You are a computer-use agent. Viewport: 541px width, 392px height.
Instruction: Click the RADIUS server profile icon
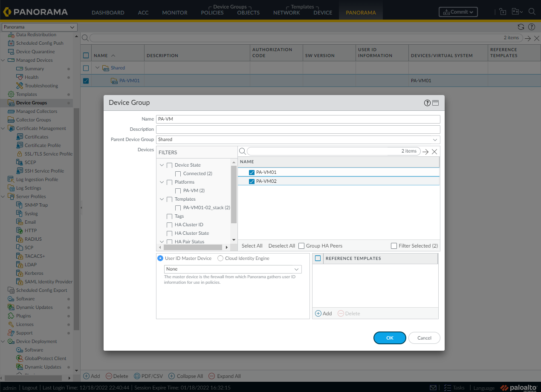tap(19, 239)
